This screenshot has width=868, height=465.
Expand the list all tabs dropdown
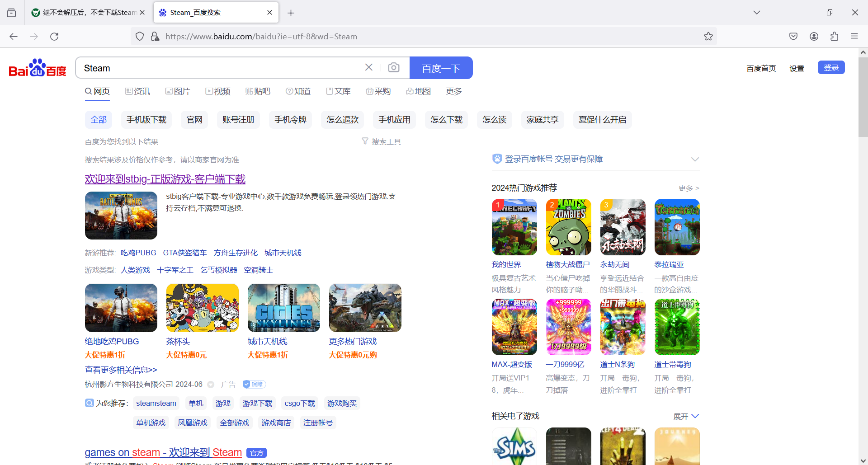point(757,13)
